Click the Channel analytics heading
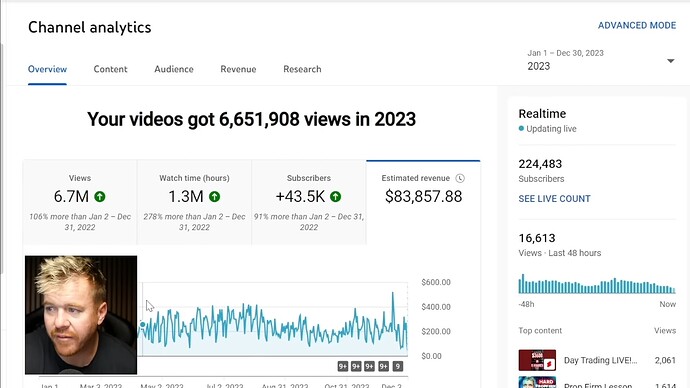690x388 pixels. 90,27
